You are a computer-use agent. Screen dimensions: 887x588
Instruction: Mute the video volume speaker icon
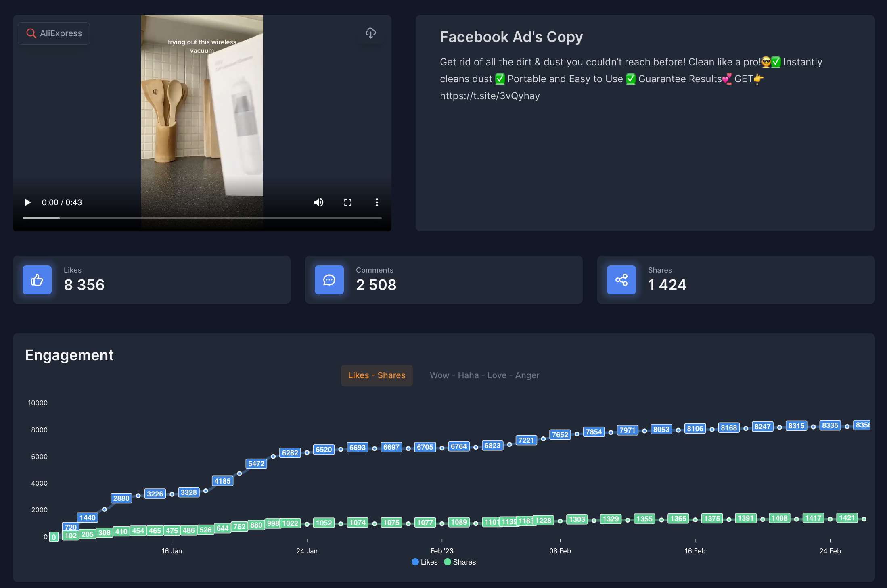point(319,202)
